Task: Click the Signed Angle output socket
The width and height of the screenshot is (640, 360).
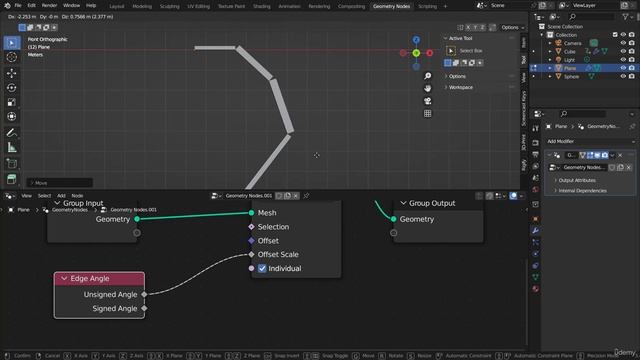Action: click(144, 309)
